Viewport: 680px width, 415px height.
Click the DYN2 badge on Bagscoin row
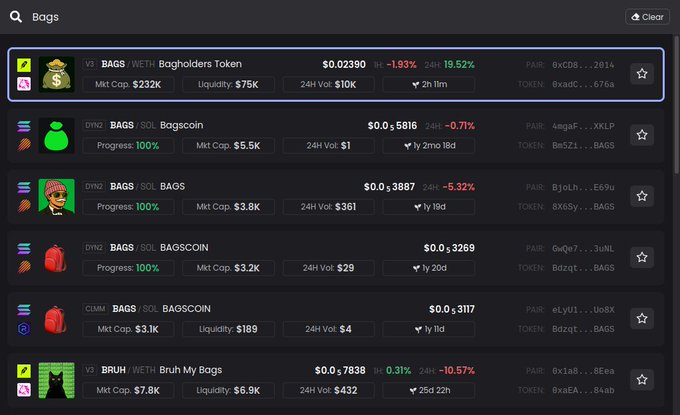click(94, 125)
